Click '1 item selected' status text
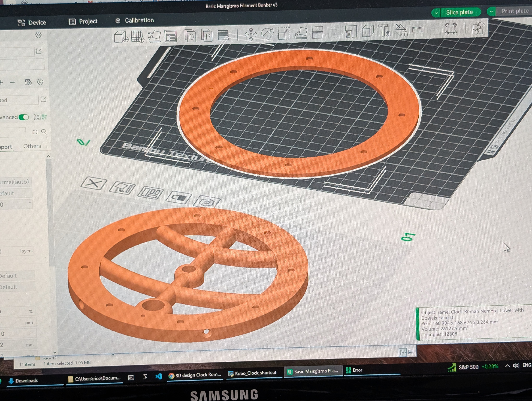This screenshot has width=532, height=401. [x=58, y=363]
